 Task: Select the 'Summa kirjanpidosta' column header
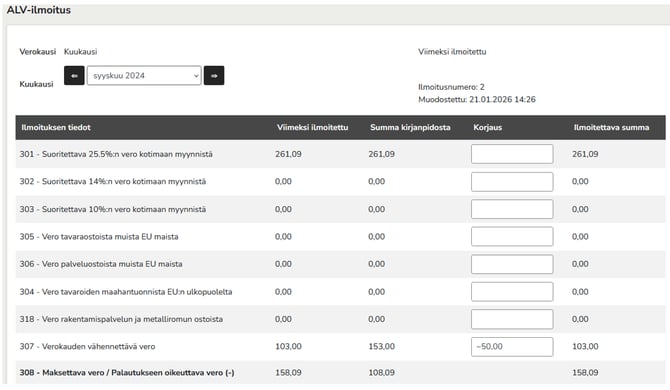(x=410, y=127)
